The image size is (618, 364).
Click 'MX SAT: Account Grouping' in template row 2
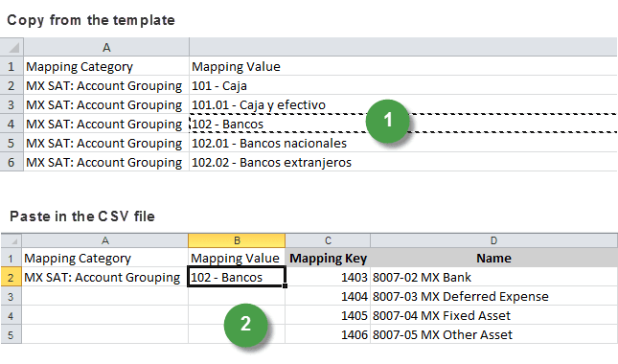[106, 85]
